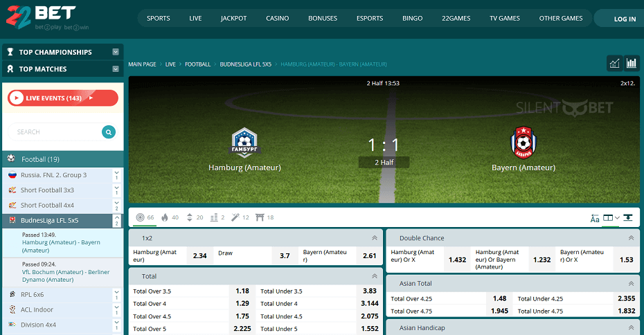Open the column layout dropdown

tap(611, 218)
